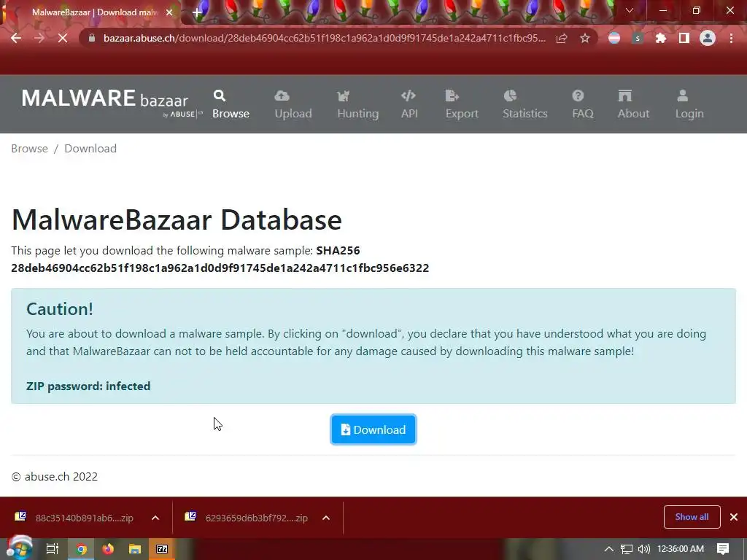Viewport: 747px width, 560px height.
Task: Click the site lock icon
Action: (92, 38)
